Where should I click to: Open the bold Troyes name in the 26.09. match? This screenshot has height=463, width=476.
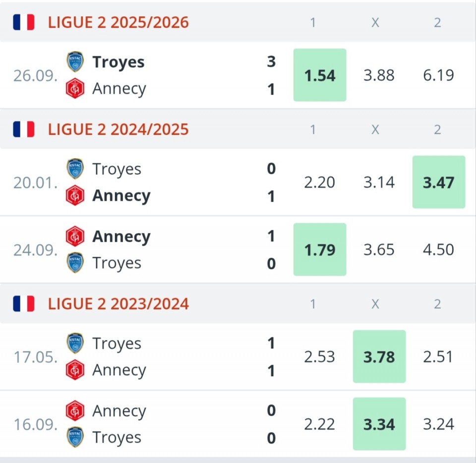pos(119,62)
